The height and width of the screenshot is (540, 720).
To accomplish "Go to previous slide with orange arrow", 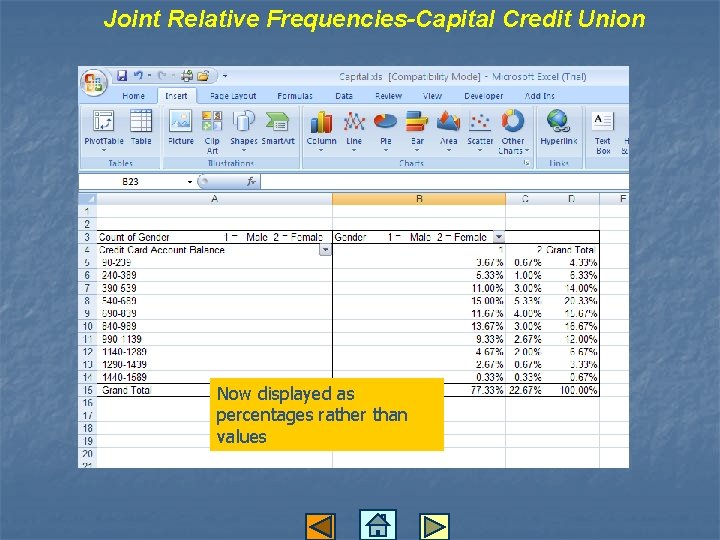I will point(321,526).
